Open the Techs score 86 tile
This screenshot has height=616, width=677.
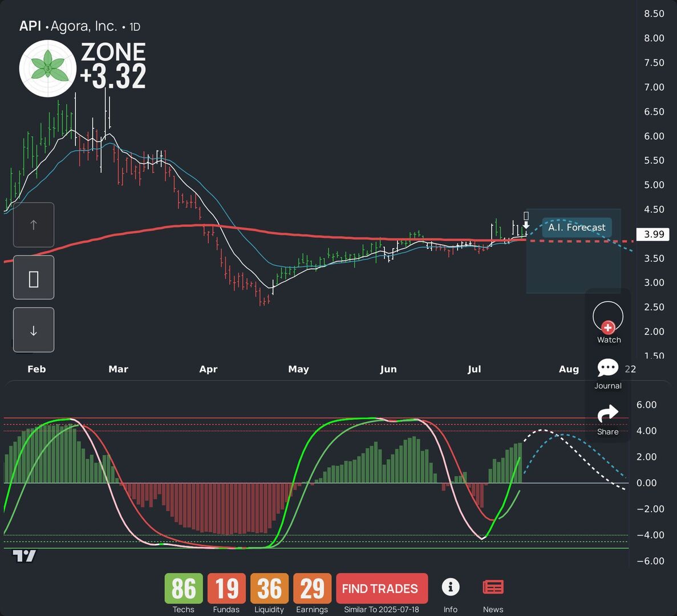tap(184, 589)
